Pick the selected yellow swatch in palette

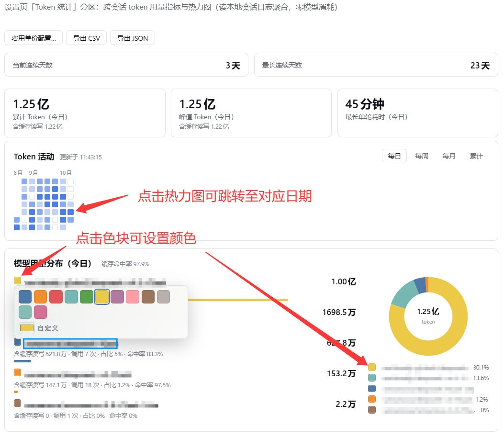(102, 297)
